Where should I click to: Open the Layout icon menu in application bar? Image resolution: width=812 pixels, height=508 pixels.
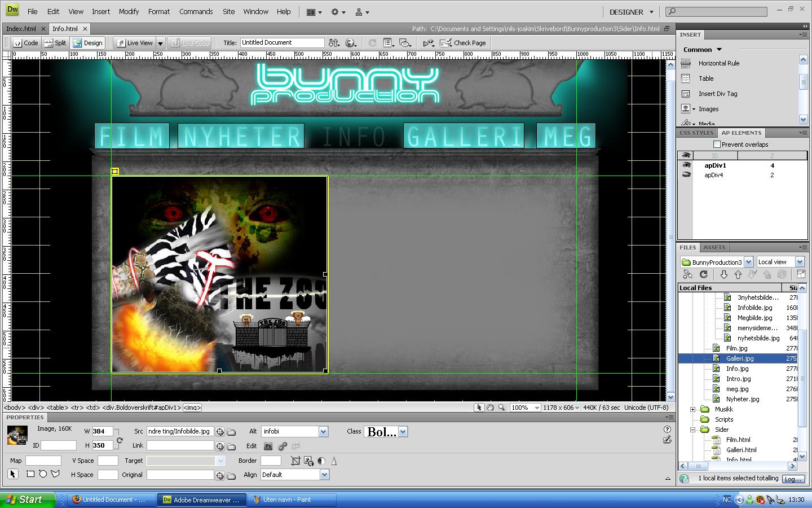[x=314, y=12]
